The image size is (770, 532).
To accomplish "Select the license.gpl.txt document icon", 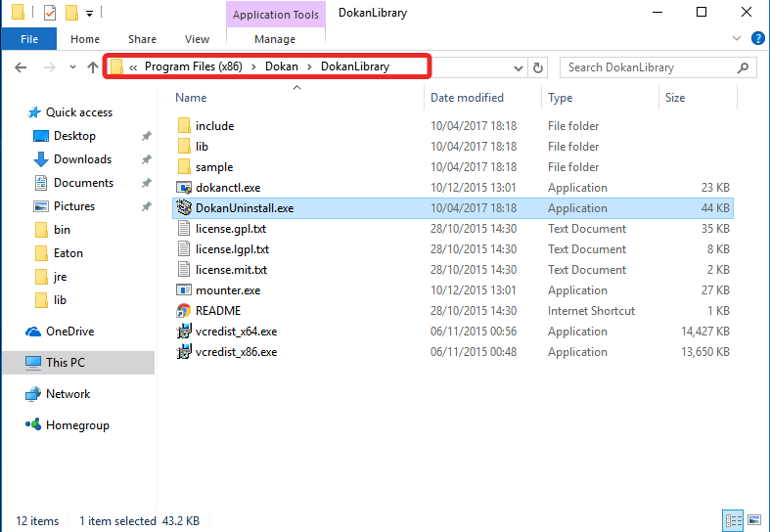I will point(184,229).
